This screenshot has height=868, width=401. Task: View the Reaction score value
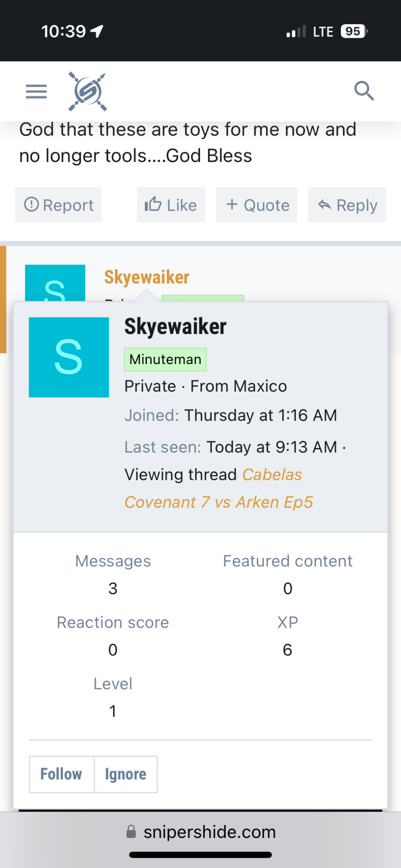113,650
